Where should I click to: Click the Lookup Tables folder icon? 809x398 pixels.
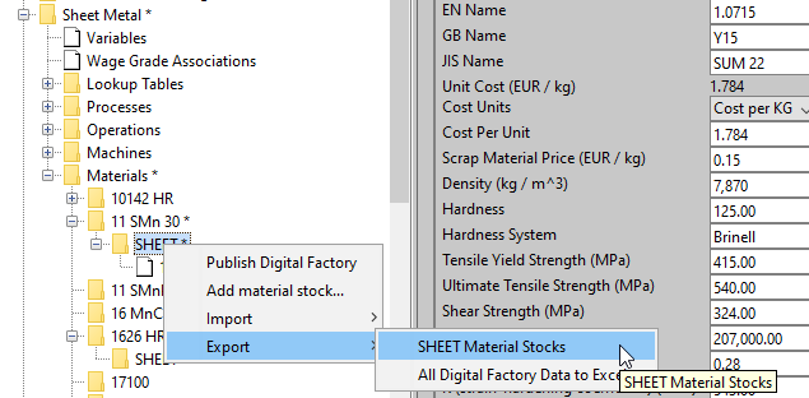(x=72, y=84)
